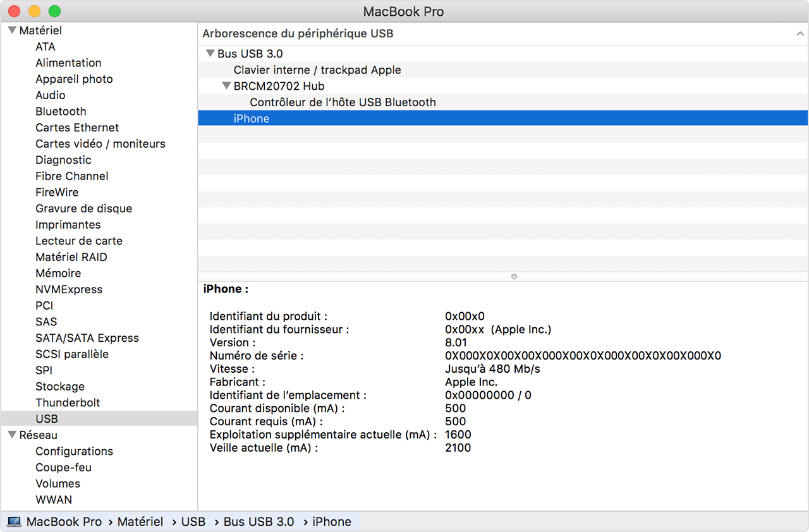The image size is (809, 532).
Task: Select the highlighted iPhone tree row
Action: tap(503, 118)
